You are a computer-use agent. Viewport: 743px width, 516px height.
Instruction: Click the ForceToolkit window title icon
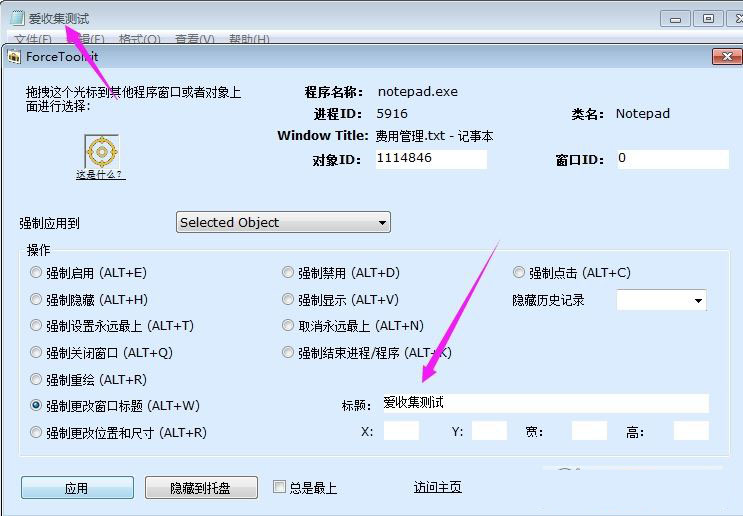pyautogui.click(x=14, y=57)
